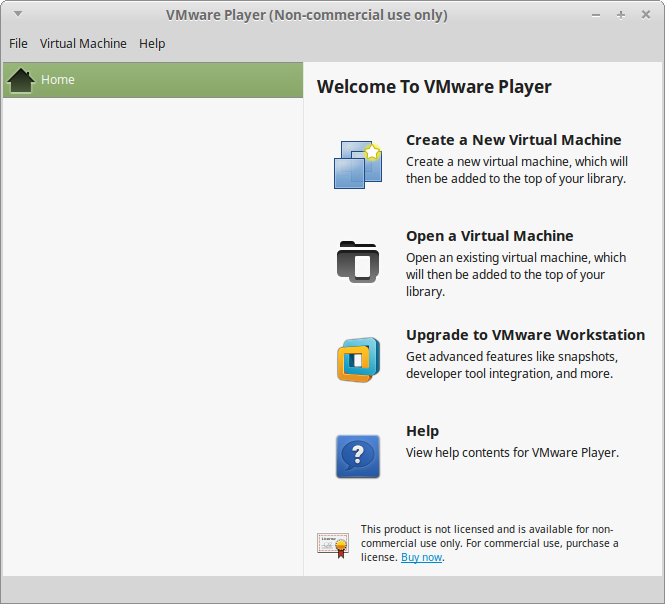Click the Open a Virtual Machine heading
This screenshot has width=665, height=604.
(489, 236)
